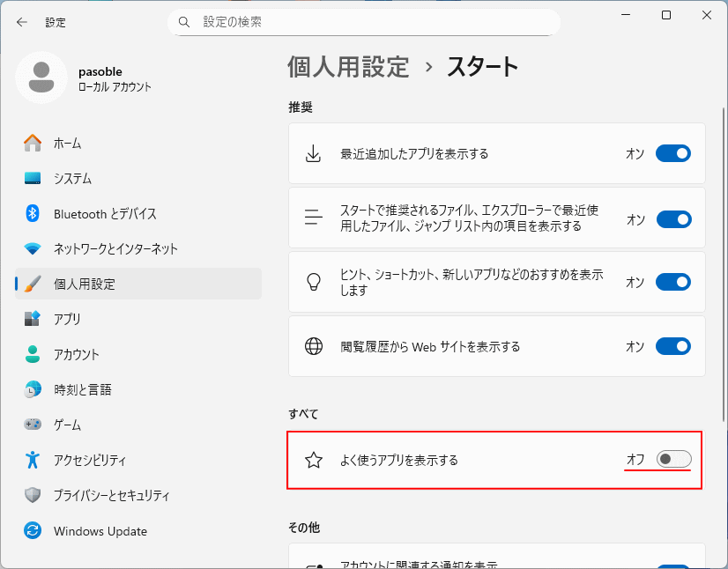This screenshot has height=569, width=728.
Task: Click the back arrow
Action: [x=21, y=22]
